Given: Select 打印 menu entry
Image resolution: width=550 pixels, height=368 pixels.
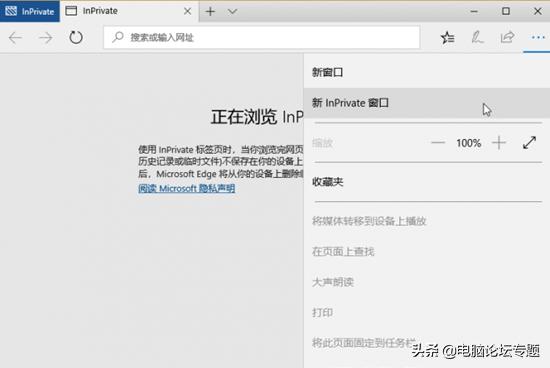Looking at the screenshot, I should click(x=427, y=312).
